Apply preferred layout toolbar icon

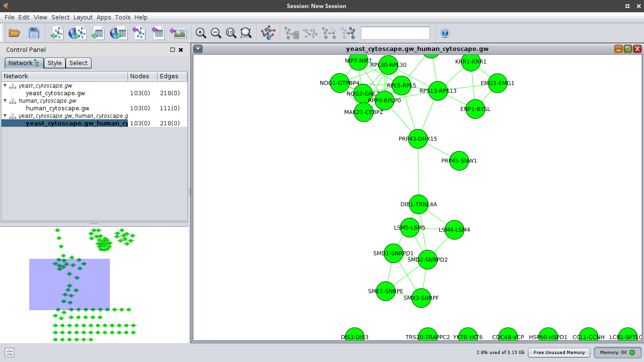pyautogui.click(x=268, y=33)
